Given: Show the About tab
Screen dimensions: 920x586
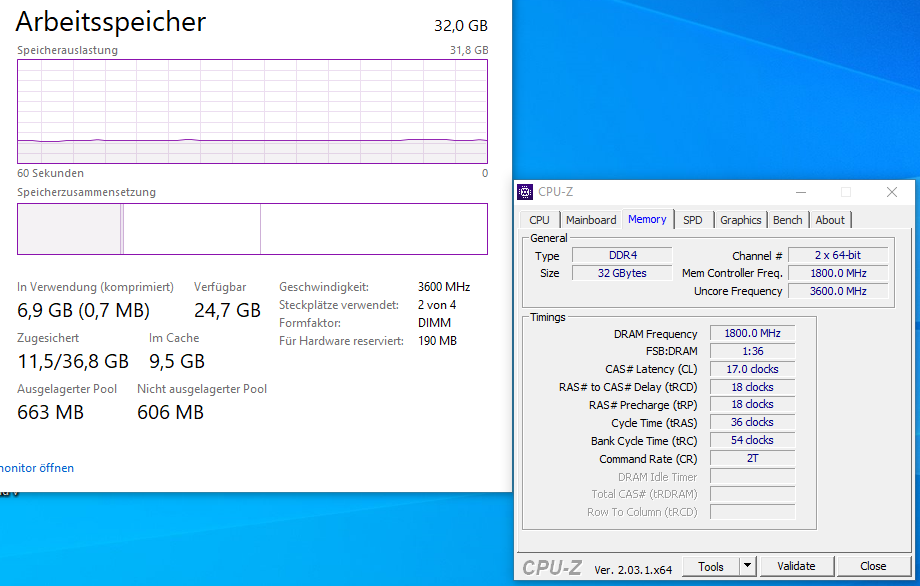Looking at the screenshot, I should (830, 220).
